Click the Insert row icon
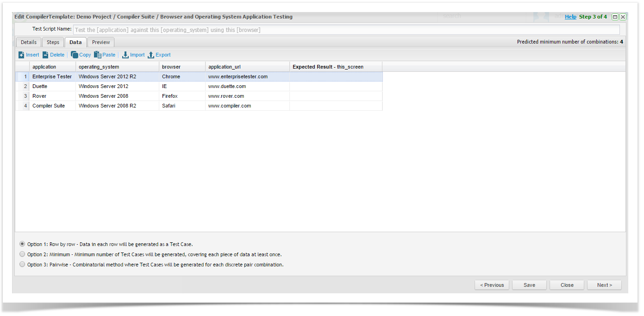This screenshot has height=316, width=644. tap(22, 55)
